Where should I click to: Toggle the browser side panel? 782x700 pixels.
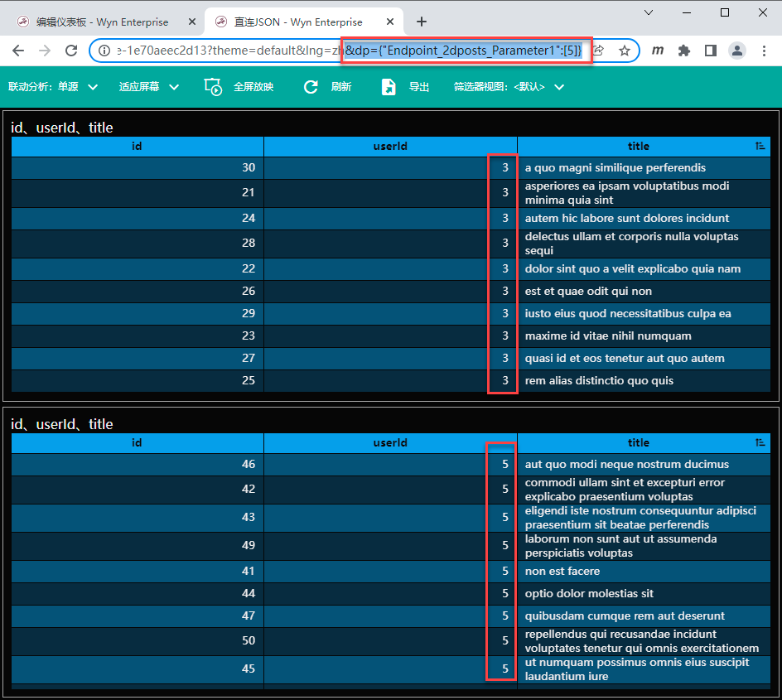point(711,51)
